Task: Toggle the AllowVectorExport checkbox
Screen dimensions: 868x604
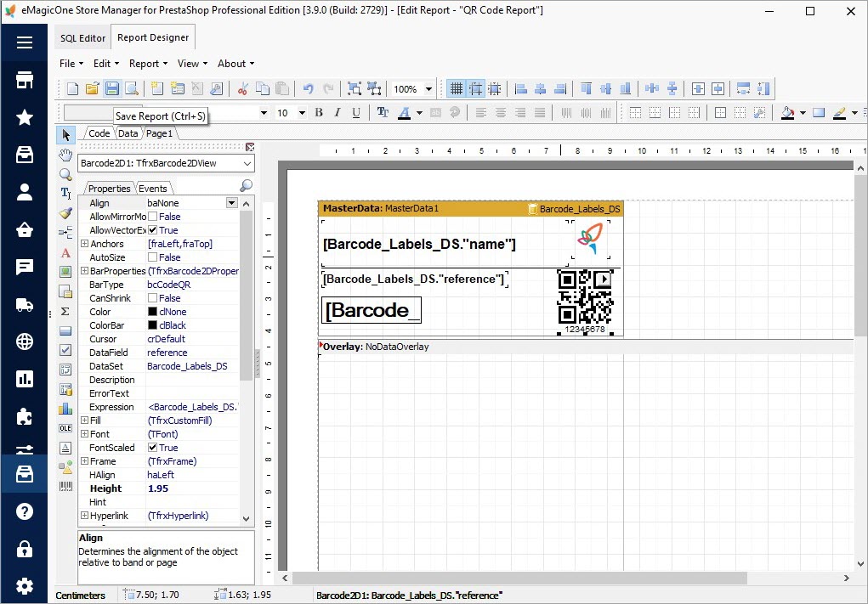Action: (152, 230)
